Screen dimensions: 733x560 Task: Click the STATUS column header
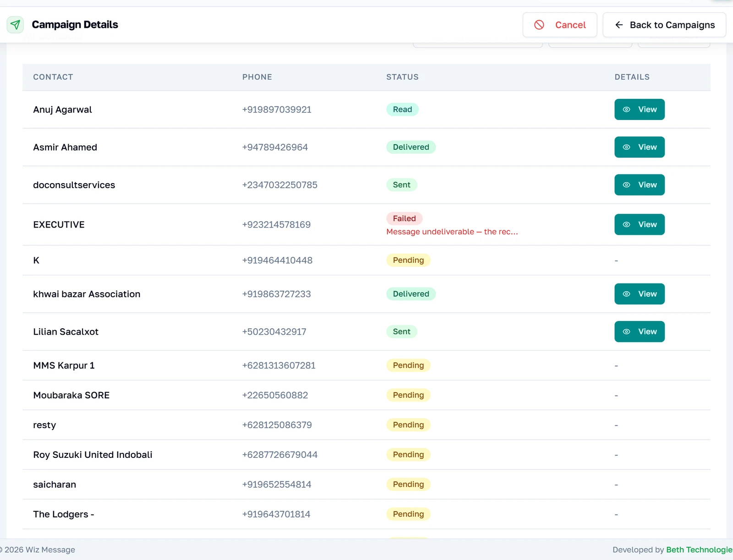coord(402,77)
